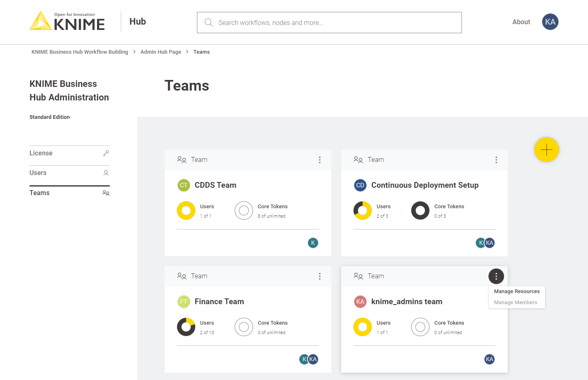Click the Teams page heading

point(187,86)
